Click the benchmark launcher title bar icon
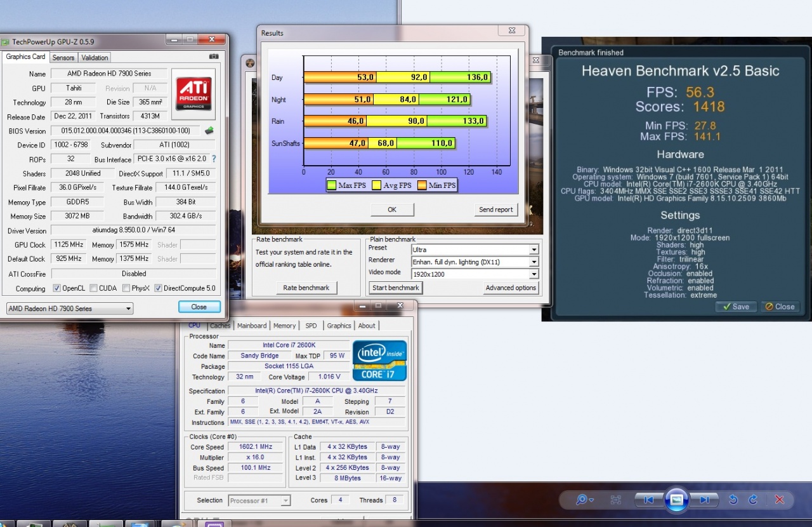This screenshot has width=812, height=527. point(250,63)
